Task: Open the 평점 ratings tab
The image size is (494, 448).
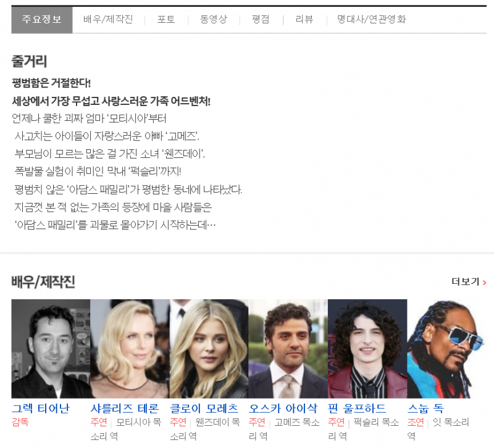Action: [x=261, y=20]
